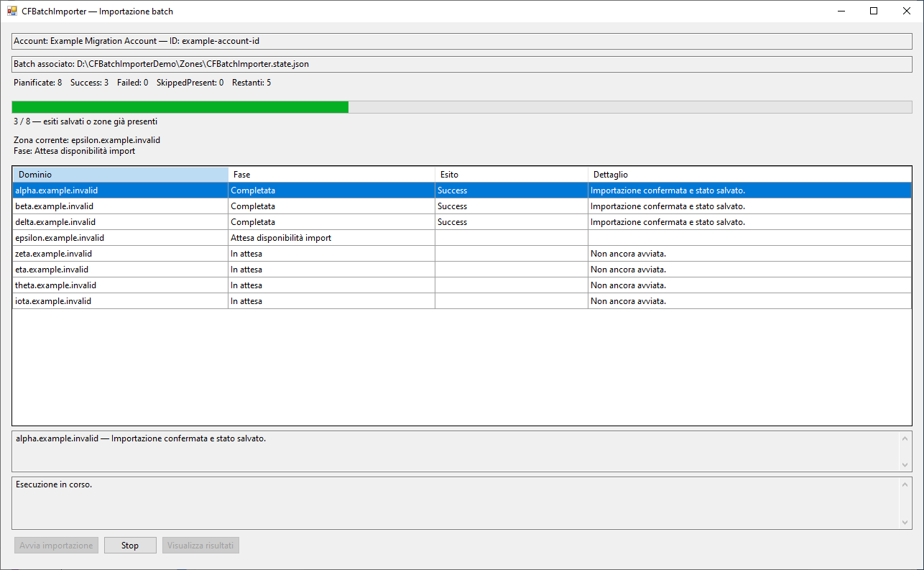Maximize the CFBatchImporter window
924x570 pixels.
(x=874, y=11)
